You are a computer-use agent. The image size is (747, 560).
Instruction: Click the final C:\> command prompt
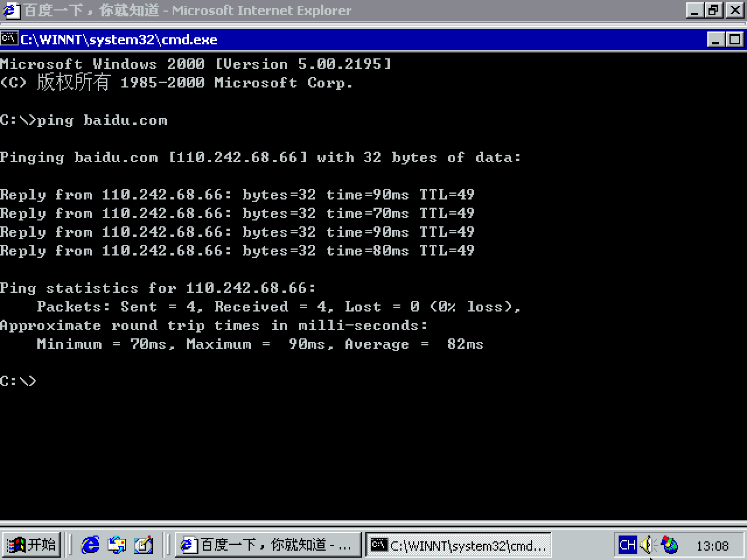click(18, 381)
